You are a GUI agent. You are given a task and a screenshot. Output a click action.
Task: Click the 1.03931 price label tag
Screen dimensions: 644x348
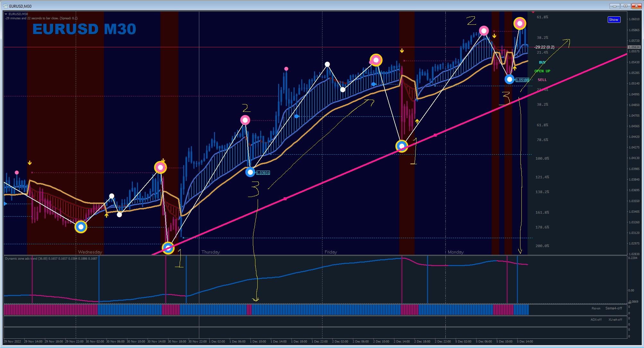tap(263, 173)
